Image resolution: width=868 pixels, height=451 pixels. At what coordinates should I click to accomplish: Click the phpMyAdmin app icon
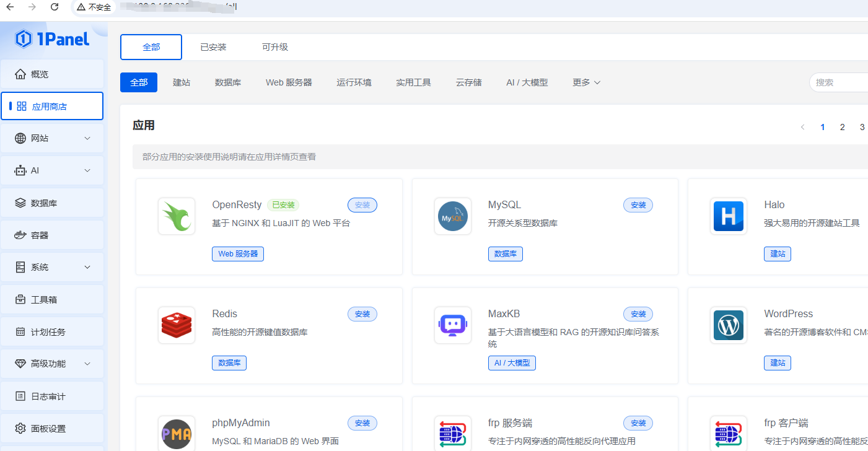176,433
